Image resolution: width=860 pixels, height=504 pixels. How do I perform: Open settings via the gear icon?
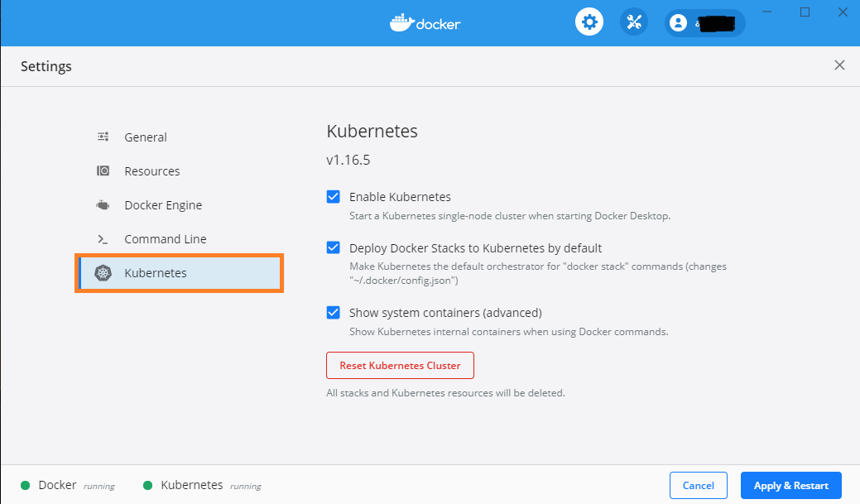[x=589, y=22]
